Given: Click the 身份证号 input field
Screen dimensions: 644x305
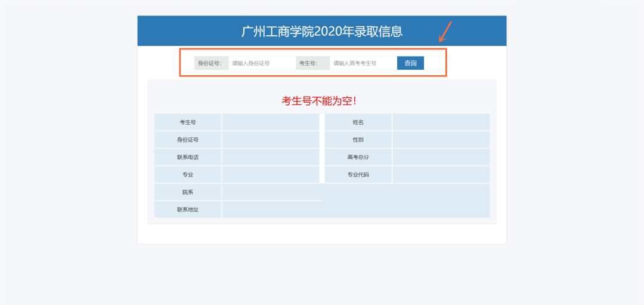Looking at the screenshot, I should click(262, 63).
